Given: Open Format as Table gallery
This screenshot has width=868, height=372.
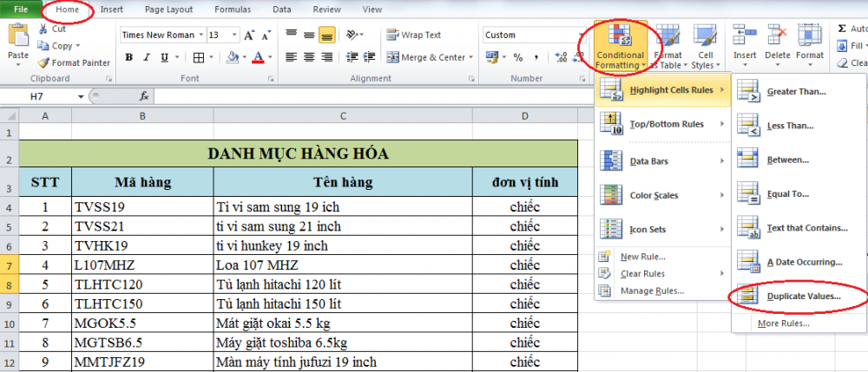Looking at the screenshot, I should [x=667, y=47].
